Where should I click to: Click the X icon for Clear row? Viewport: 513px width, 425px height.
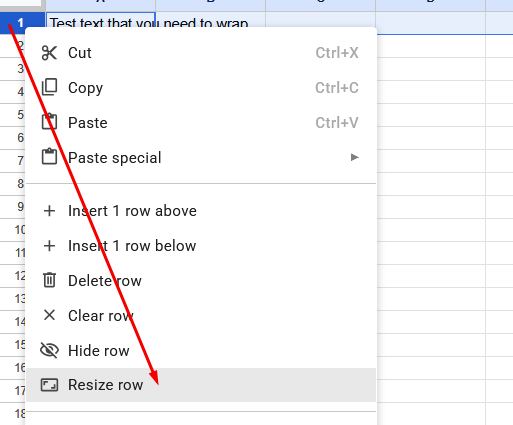coord(49,315)
